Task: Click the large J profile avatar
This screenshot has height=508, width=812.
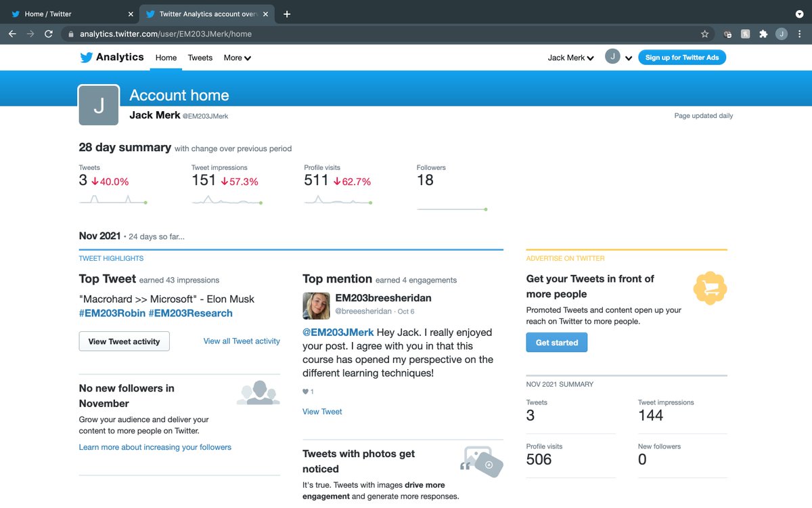Action: coord(99,105)
